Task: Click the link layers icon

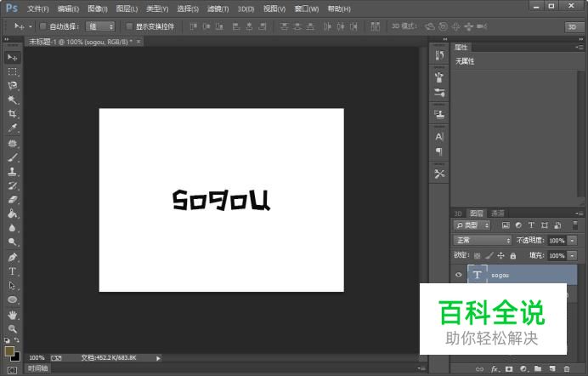Action: [x=479, y=369]
